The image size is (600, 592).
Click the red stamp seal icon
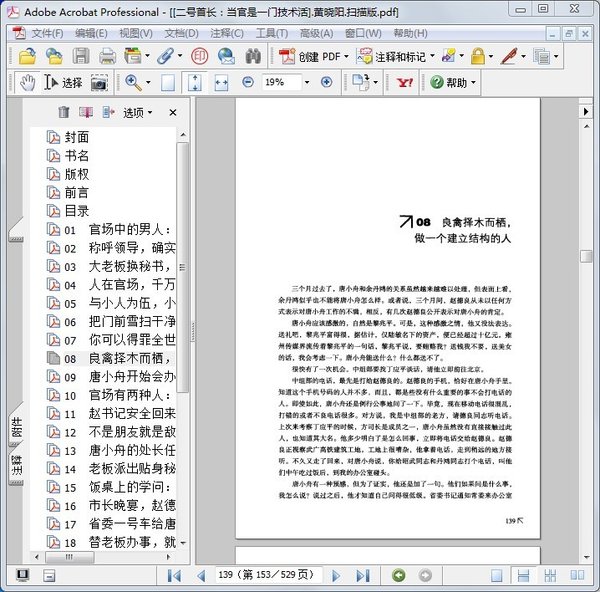point(199,56)
